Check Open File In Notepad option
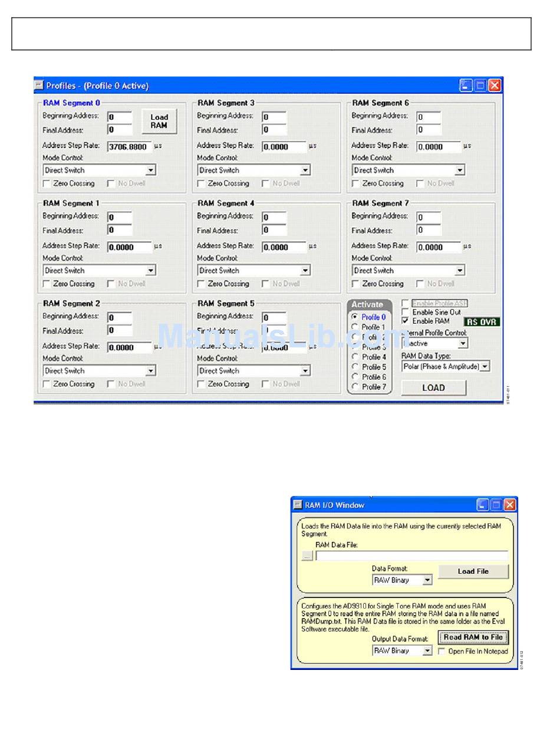Viewport: 560px width, 736px height. coord(442,651)
